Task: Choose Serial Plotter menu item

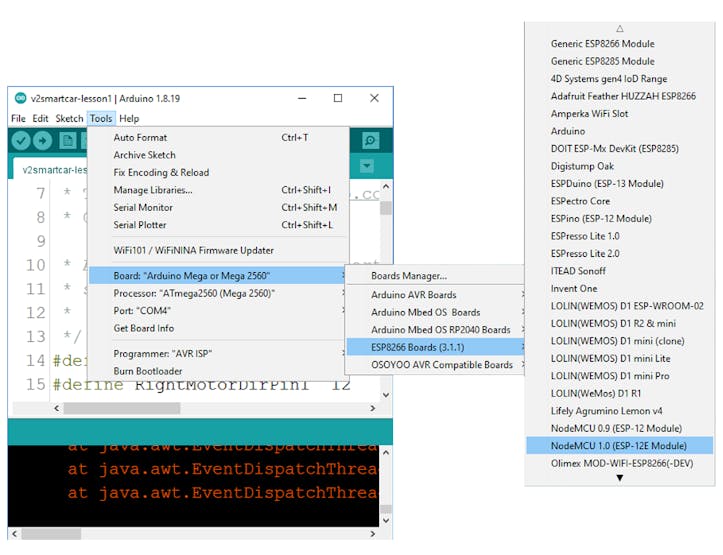Action: tap(219, 225)
